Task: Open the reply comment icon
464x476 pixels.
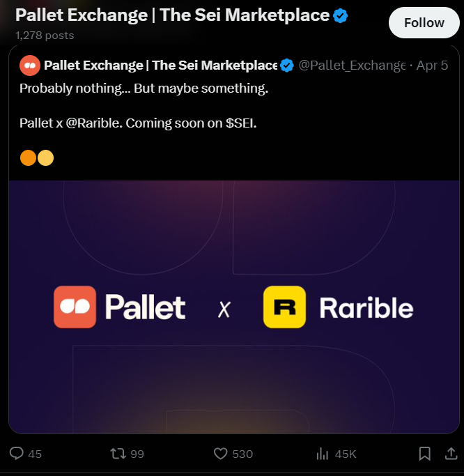Action: click(17, 454)
